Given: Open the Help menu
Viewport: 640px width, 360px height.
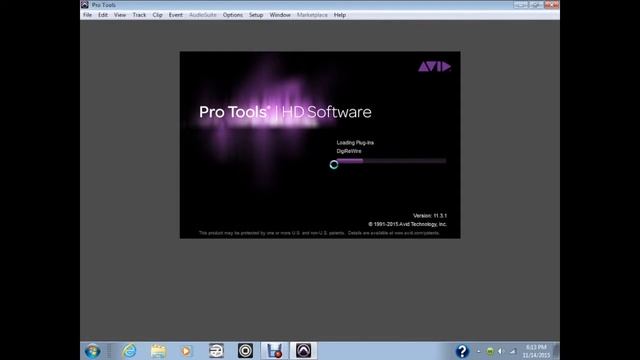Looking at the screenshot, I should 340,15.
